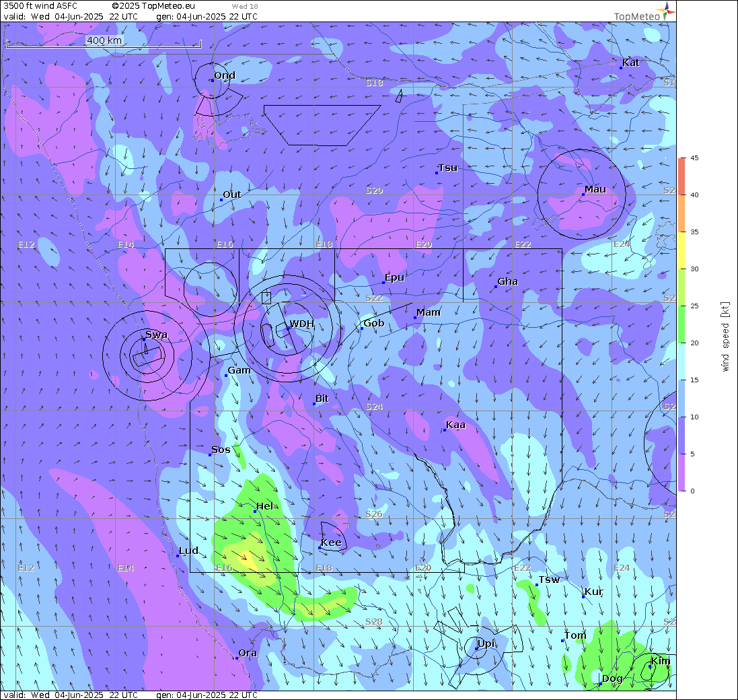
Task: Click the Sos station label
Action: coord(221,450)
